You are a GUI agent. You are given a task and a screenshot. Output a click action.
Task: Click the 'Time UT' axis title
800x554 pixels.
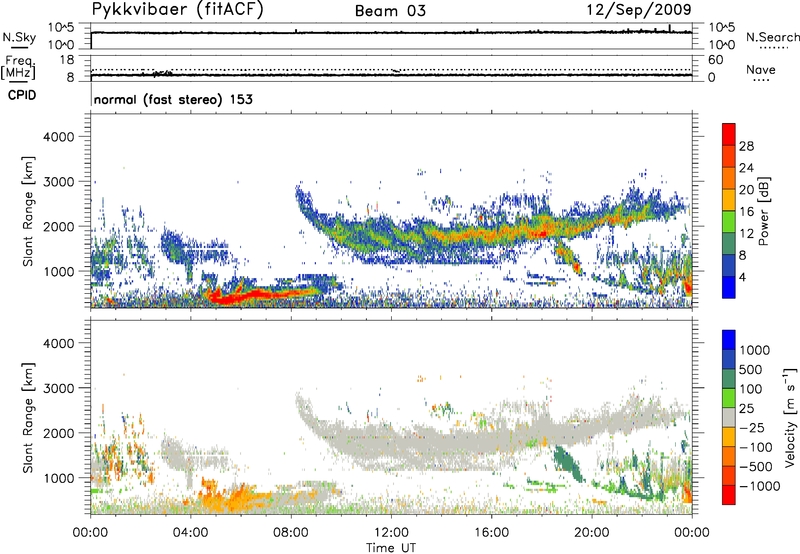click(391, 548)
